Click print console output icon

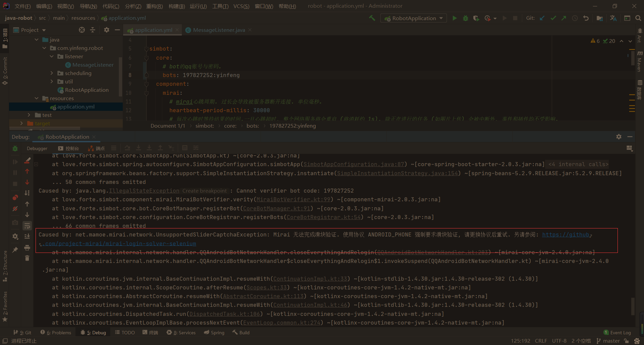click(27, 248)
